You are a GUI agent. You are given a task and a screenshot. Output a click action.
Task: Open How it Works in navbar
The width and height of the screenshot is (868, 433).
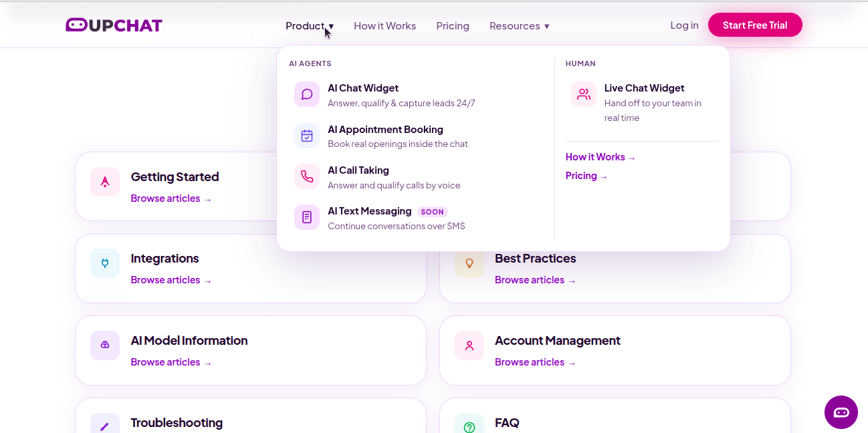pyautogui.click(x=385, y=26)
